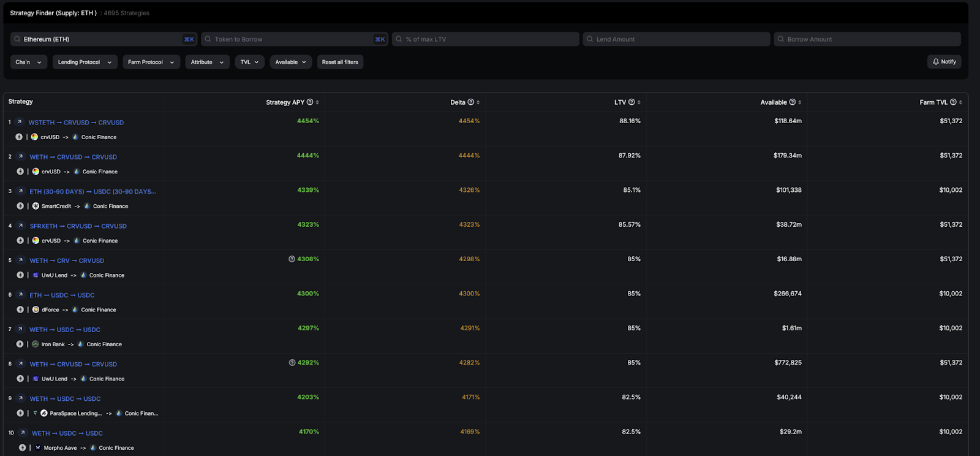Click the dForce protocol logo
This screenshot has width=980, height=456.
[x=36, y=310]
